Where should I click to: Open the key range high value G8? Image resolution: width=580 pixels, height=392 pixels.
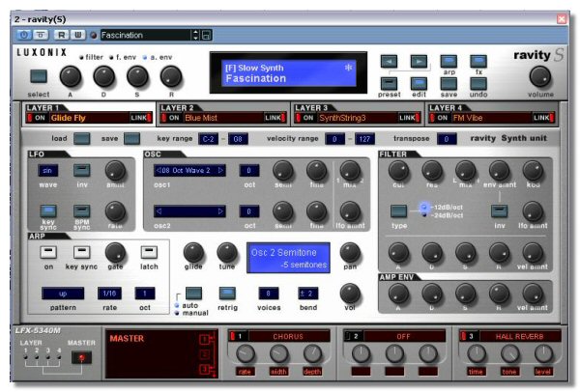[238, 139]
